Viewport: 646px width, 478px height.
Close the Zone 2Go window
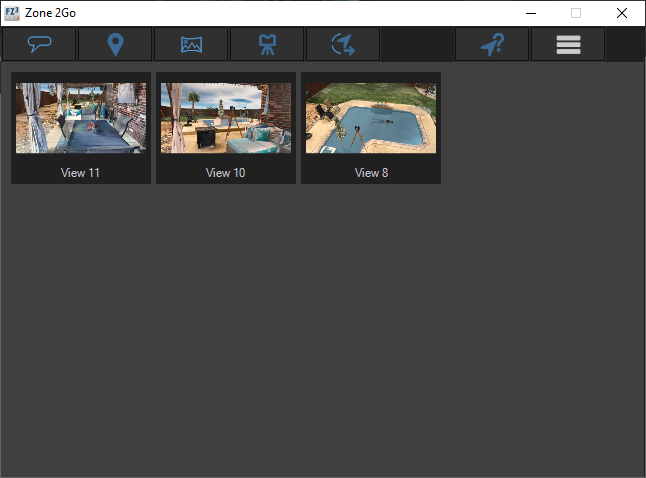622,13
